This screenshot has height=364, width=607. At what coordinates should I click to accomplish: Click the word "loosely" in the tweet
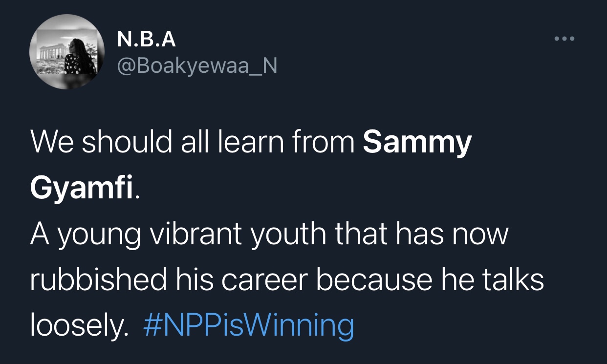tap(75, 326)
